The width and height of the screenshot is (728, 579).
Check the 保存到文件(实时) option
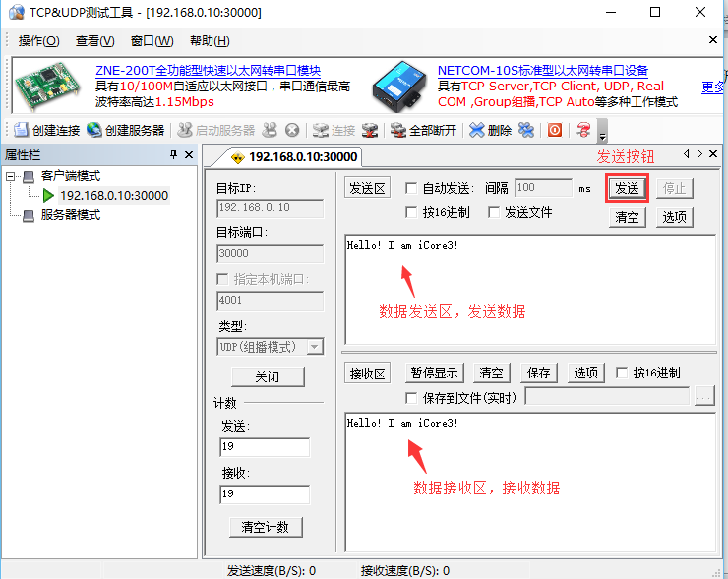[412, 397]
